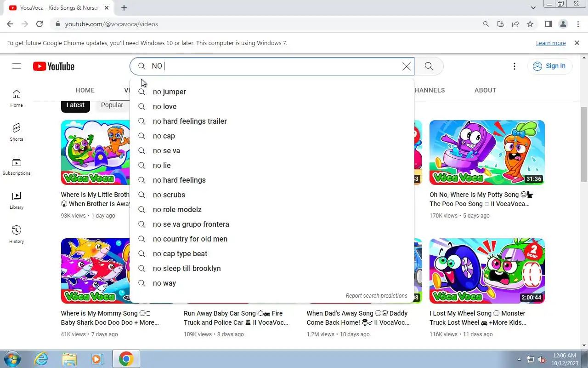Click the Chrome address bar zoom icon

(x=486, y=24)
